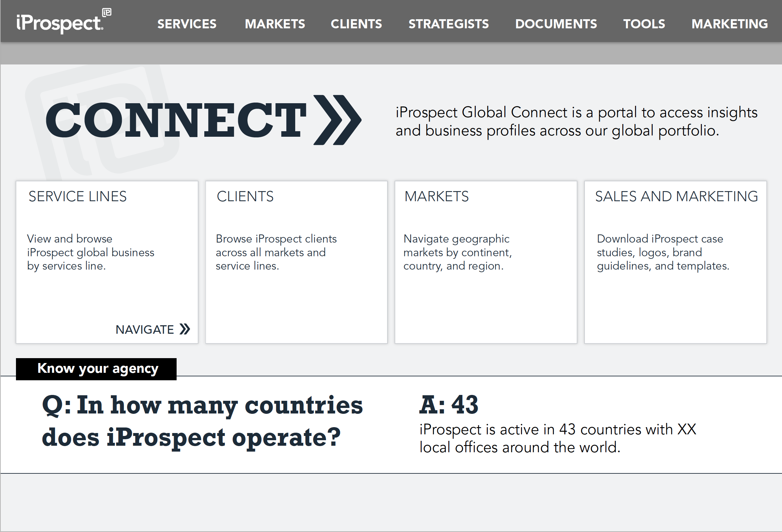Open the SERVICES menu
Viewport: 782px width, 532px height.
[x=187, y=24]
